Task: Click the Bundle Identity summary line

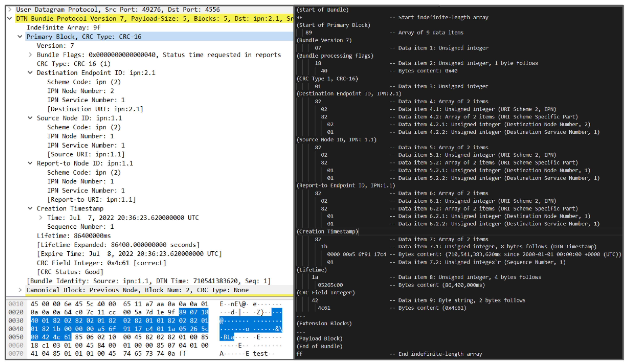Action: pos(148,281)
